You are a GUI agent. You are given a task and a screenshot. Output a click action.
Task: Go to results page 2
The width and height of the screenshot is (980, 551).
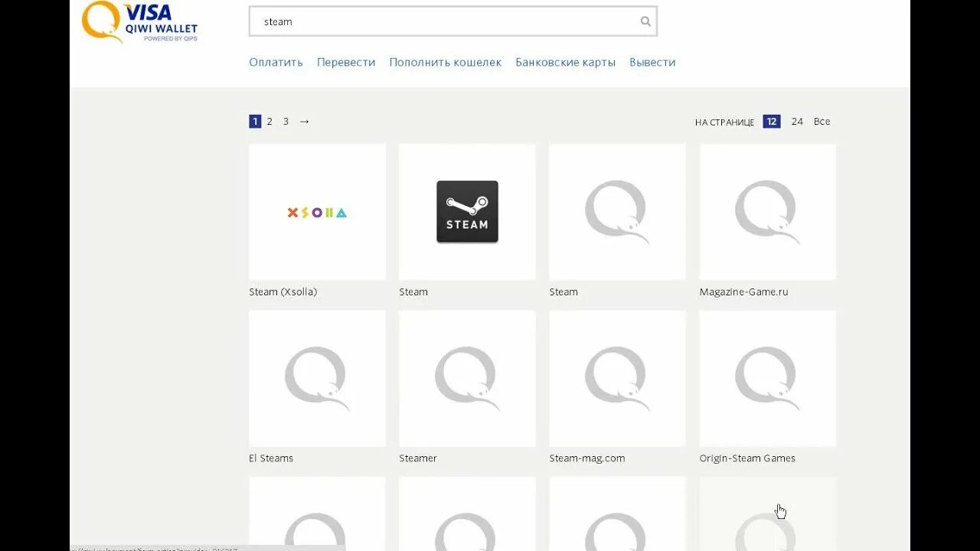pos(269,121)
